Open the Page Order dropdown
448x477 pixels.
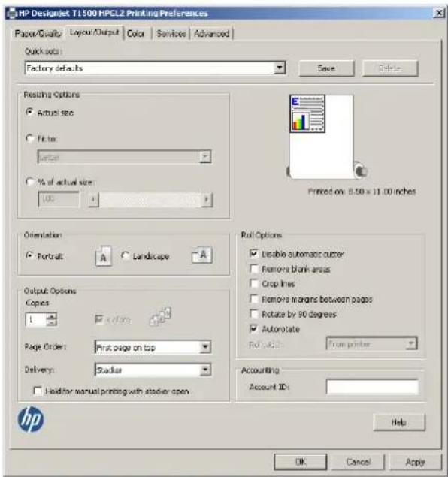pos(205,347)
